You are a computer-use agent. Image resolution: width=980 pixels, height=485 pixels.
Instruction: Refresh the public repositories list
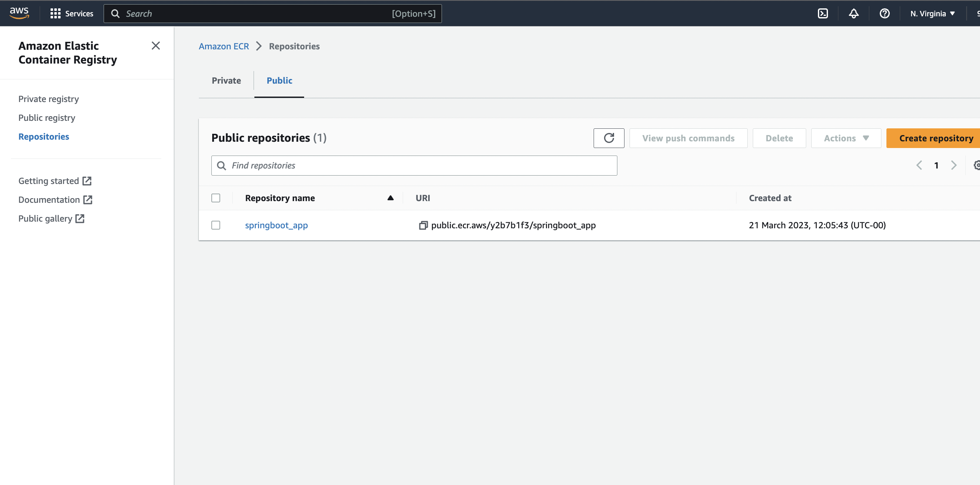pyautogui.click(x=609, y=138)
